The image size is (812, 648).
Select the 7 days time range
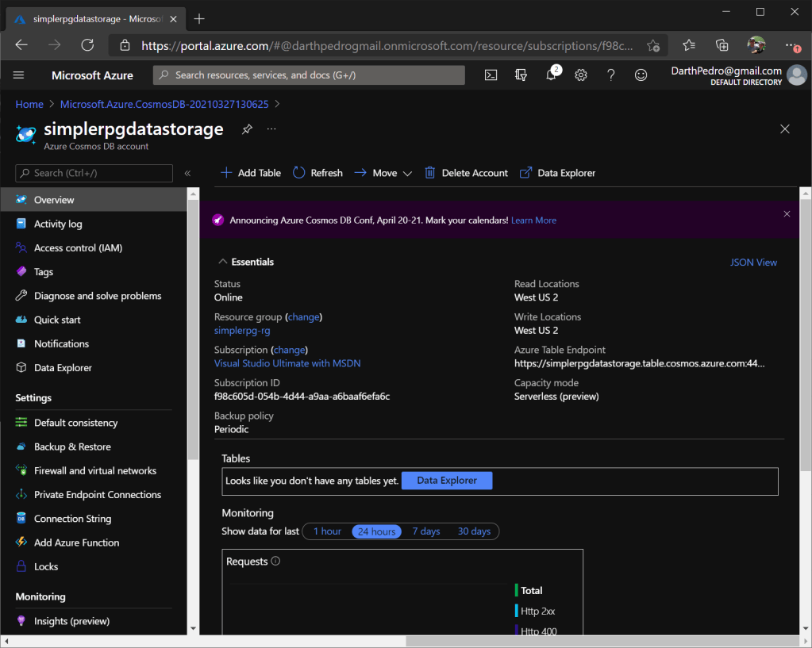pyautogui.click(x=426, y=531)
